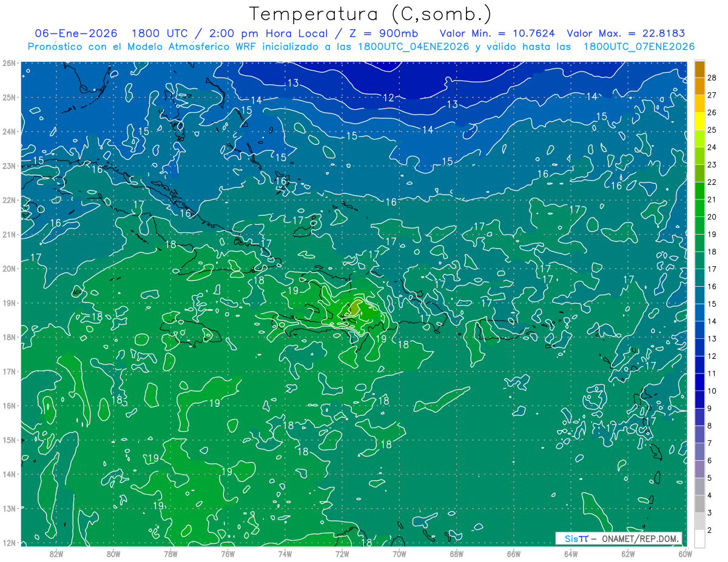Click the "80W" longitude axis label

click(x=113, y=554)
